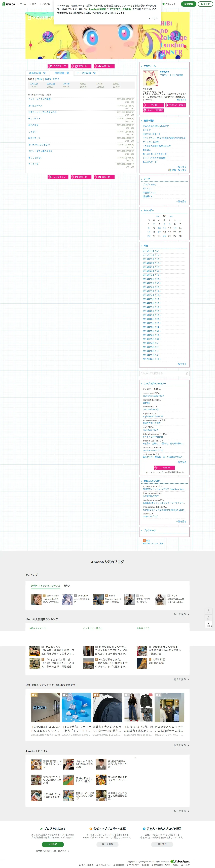
Task: Open article 台湾でヒットしているタイの曲
Action: pyautogui.click(x=42, y=112)
